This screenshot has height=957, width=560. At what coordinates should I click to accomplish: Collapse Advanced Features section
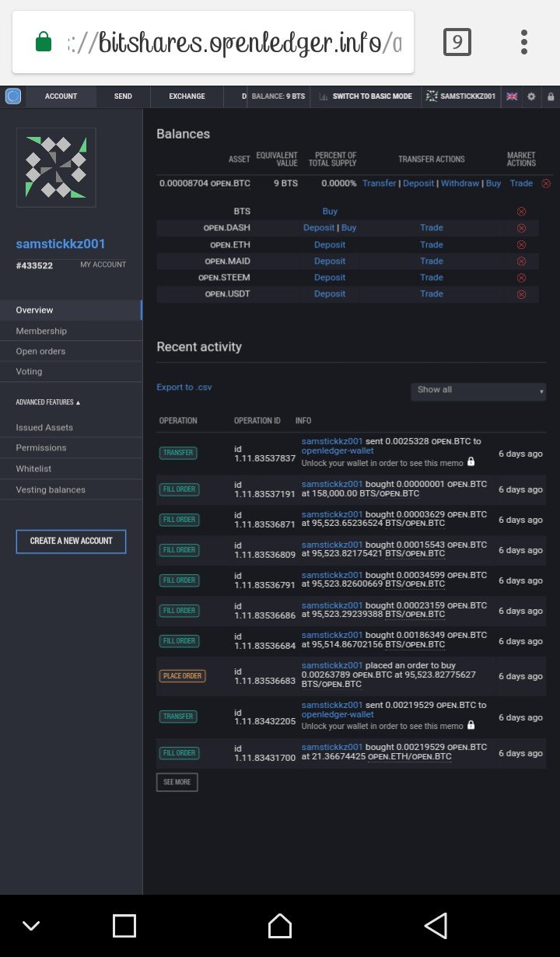pos(48,402)
